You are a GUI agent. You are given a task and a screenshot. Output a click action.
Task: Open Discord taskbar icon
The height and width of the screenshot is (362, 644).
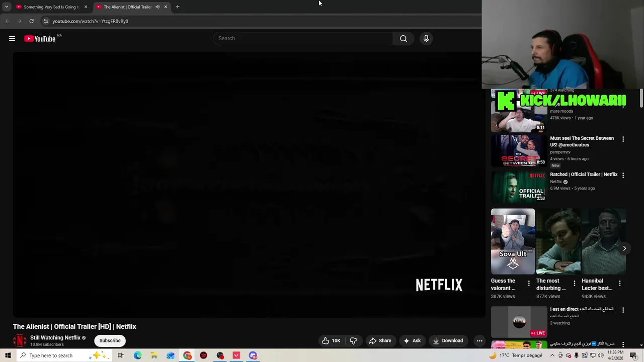(x=253, y=355)
